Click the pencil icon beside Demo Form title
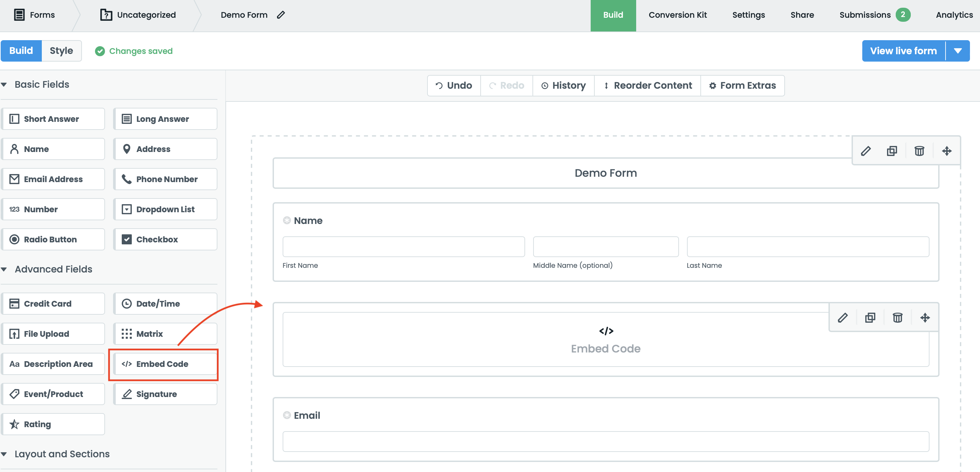The width and height of the screenshot is (980, 472). click(281, 15)
